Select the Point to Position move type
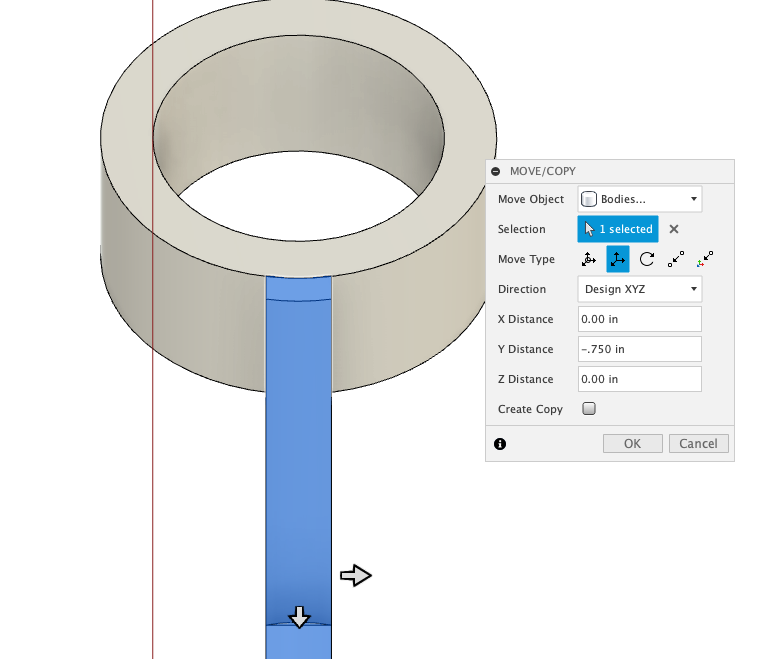 [704, 259]
